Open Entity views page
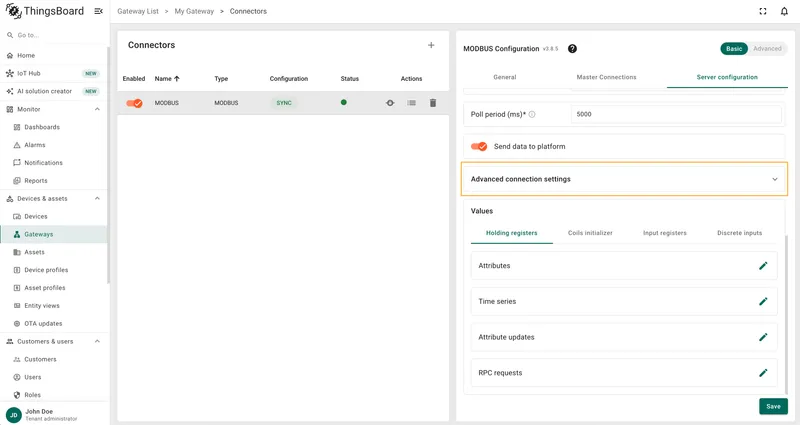The image size is (800, 425). point(54,305)
